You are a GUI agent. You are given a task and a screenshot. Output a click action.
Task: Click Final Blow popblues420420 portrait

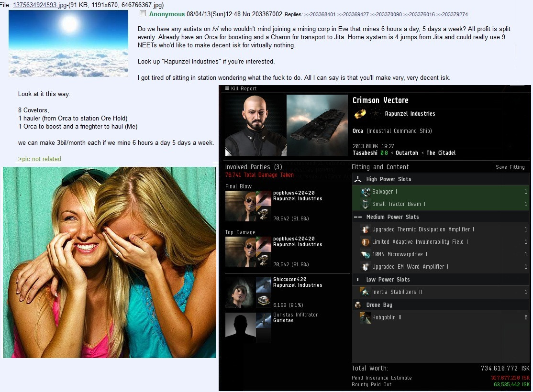(240, 206)
